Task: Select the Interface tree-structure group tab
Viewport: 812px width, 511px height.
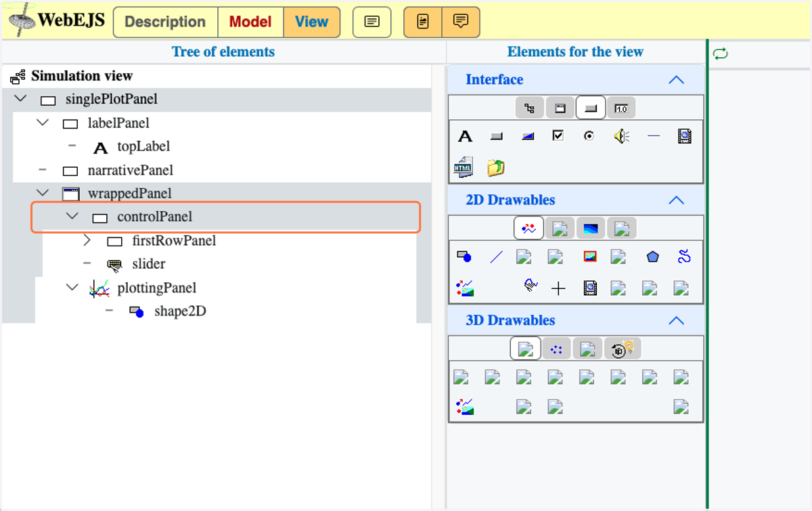Action: tap(530, 108)
